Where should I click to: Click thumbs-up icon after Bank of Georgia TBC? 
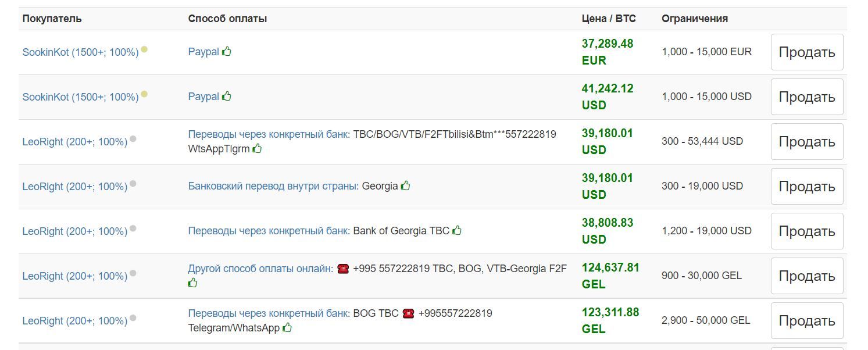457,230
